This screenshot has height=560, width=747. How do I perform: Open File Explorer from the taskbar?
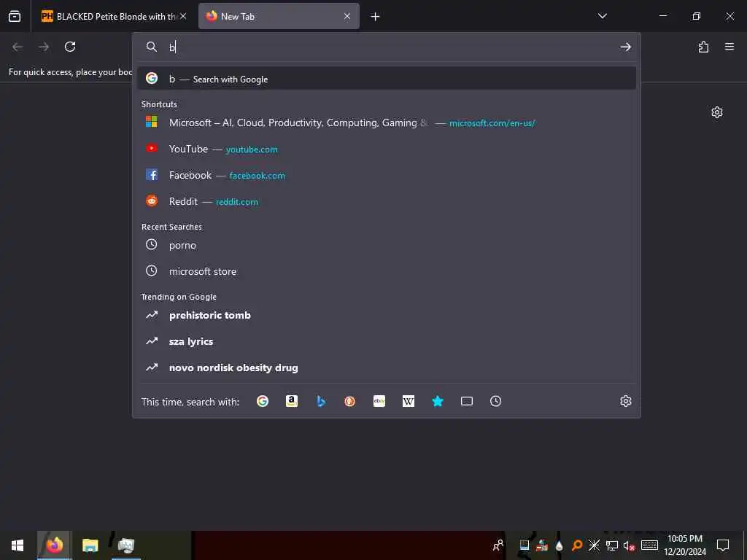[90, 545]
